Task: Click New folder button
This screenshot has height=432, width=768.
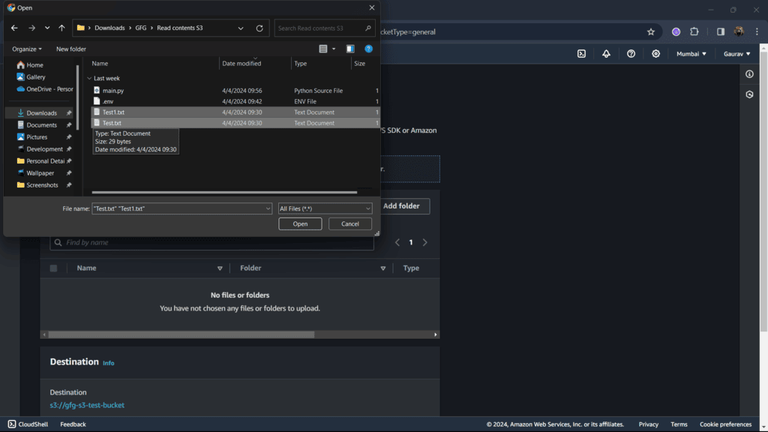Action: (71, 49)
